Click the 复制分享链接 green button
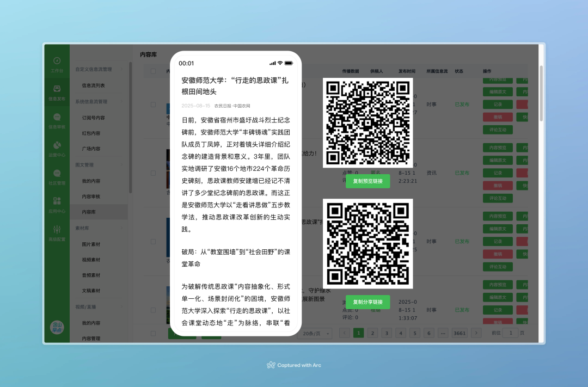The height and width of the screenshot is (387, 588). pyautogui.click(x=367, y=302)
